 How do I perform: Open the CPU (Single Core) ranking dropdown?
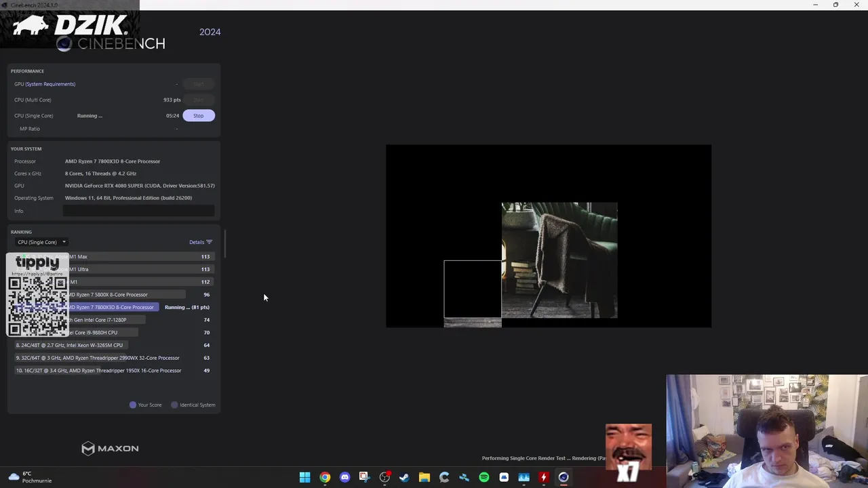pos(41,242)
